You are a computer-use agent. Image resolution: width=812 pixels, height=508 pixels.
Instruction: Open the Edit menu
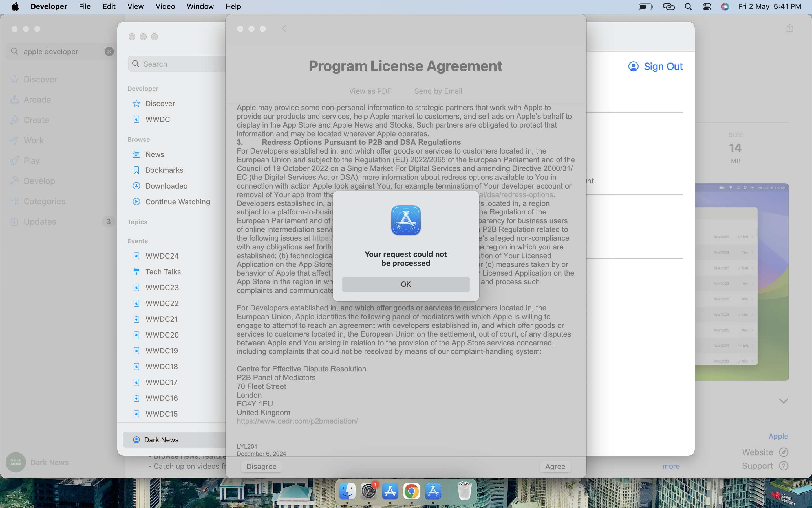(109, 6)
